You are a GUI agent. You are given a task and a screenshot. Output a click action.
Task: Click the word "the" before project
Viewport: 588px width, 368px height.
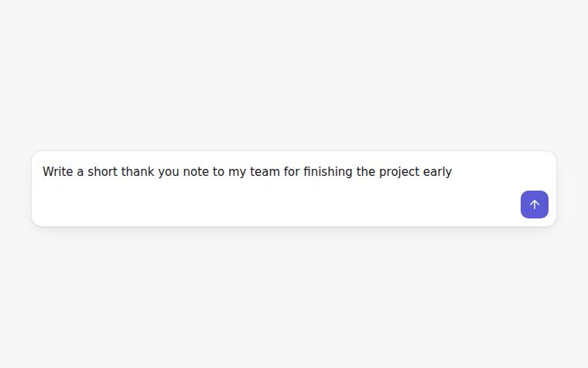pyautogui.click(x=366, y=172)
